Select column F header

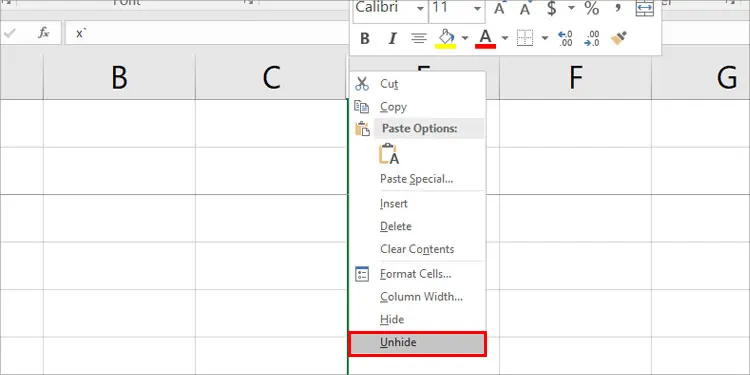tap(575, 77)
